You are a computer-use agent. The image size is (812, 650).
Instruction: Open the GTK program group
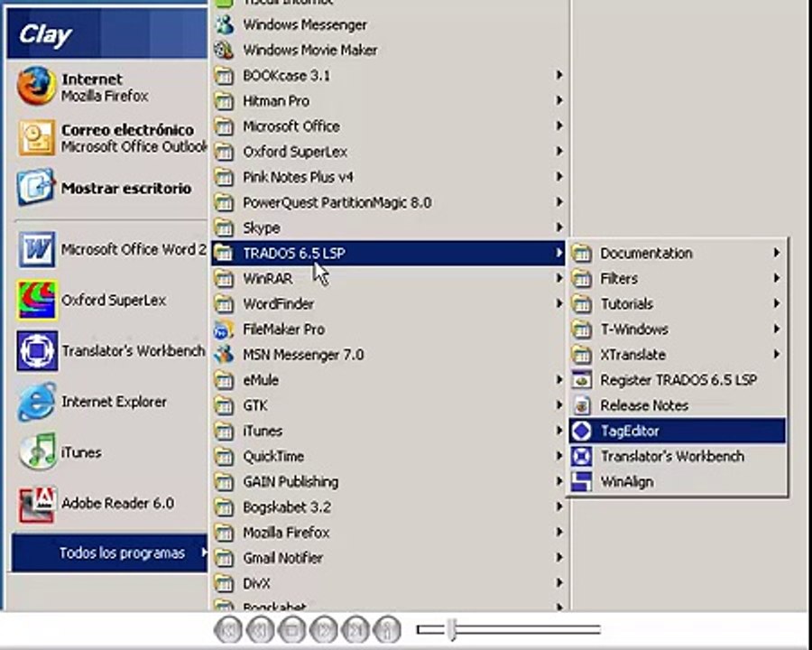(x=388, y=405)
